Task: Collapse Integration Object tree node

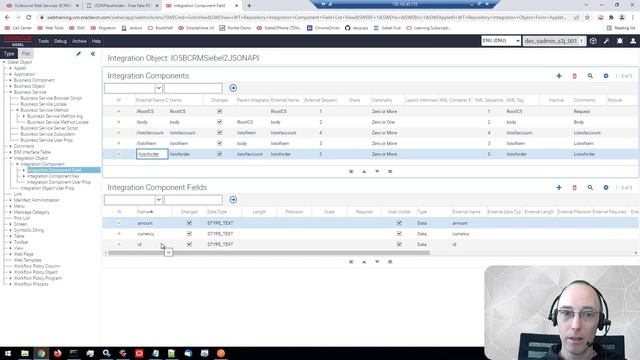Action: (11, 158)
